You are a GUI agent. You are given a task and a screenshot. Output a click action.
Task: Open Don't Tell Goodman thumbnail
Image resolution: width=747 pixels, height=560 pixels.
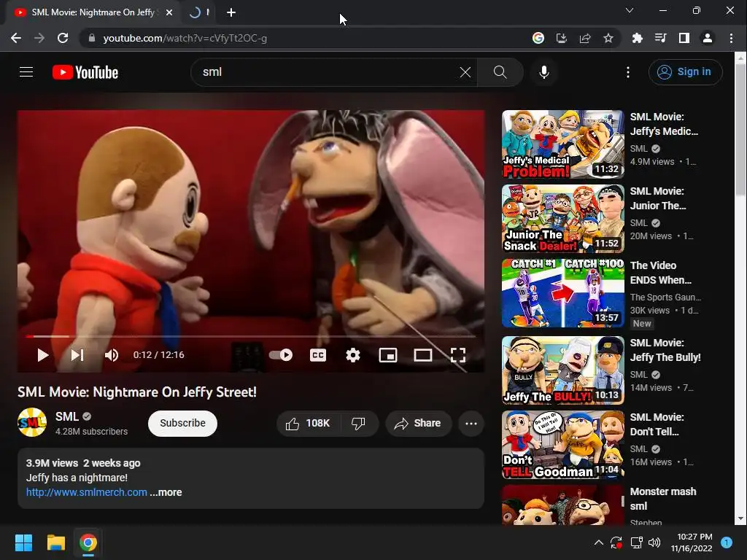click(x=562, y=445)
